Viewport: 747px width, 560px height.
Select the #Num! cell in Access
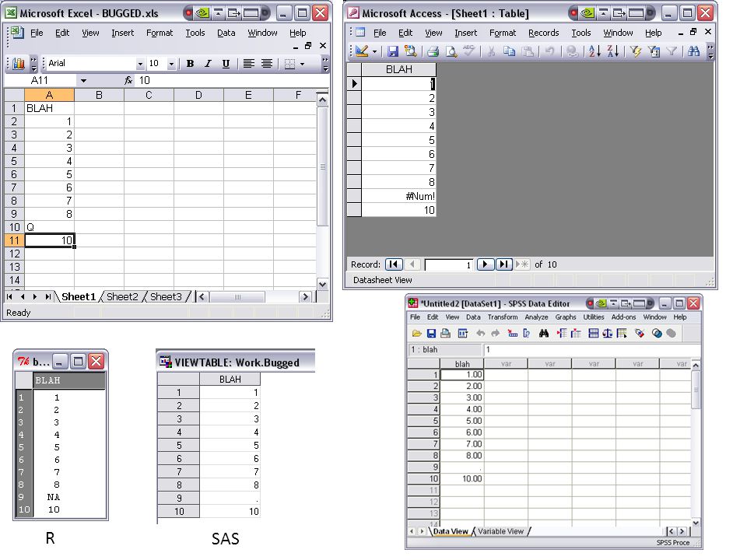pos(398,196)
